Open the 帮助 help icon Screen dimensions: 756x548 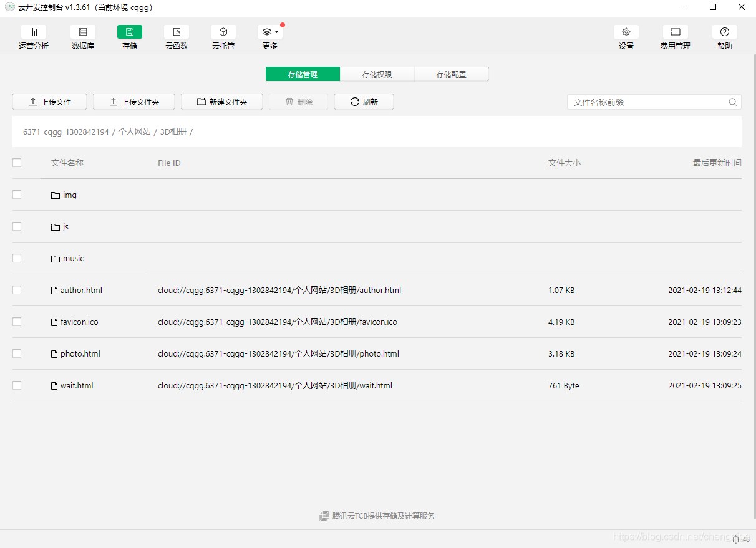(725, 32)
